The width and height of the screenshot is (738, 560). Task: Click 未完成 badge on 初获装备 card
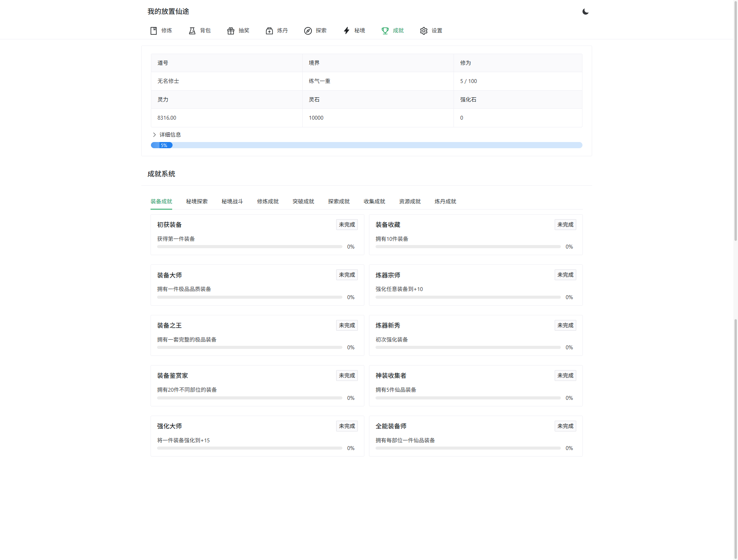[347, 224]
